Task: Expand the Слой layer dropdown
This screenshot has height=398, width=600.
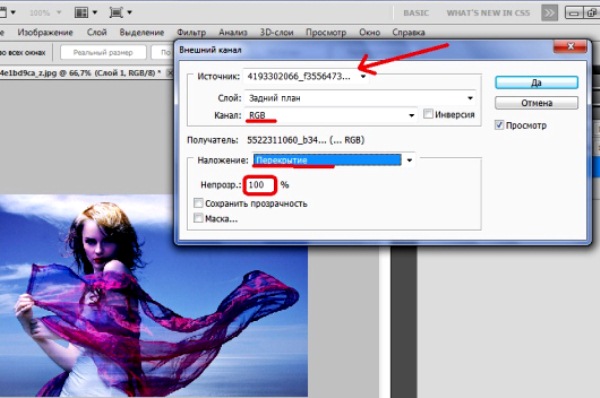Action: coord(360,98)
